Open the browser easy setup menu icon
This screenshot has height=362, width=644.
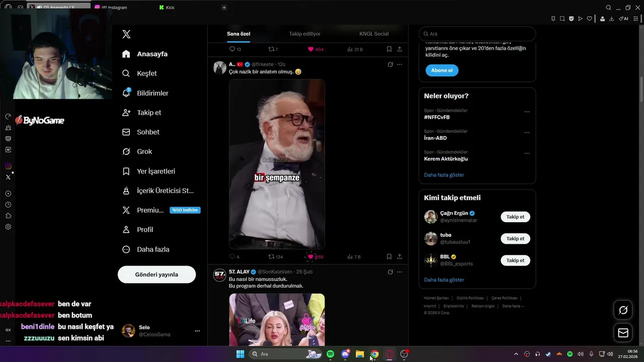(636, 19)
